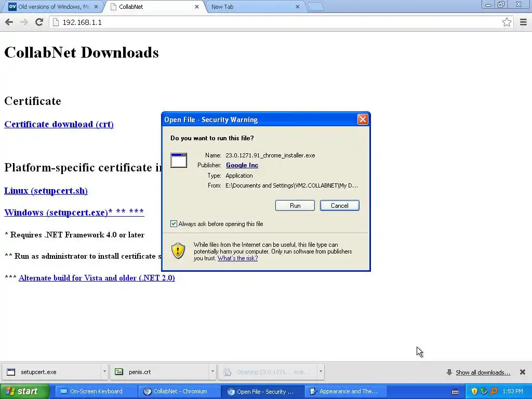Close the Security Warning dialog with red X
Screen dimensions: 532x399
pos(363,119)
